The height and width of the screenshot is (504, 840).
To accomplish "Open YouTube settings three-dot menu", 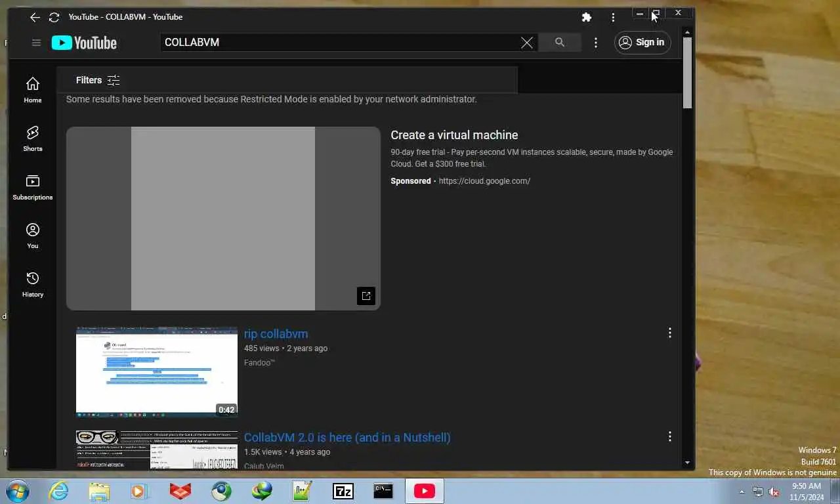I will point(596,43).
